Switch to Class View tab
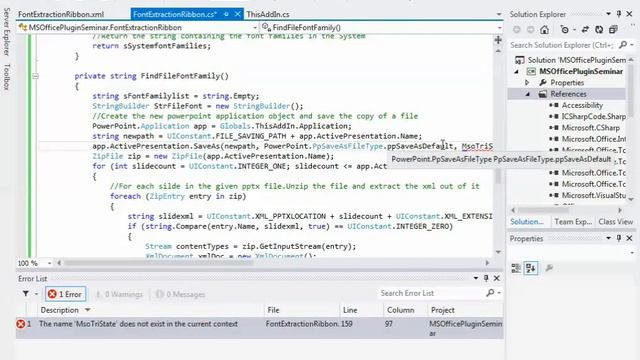 616,222
